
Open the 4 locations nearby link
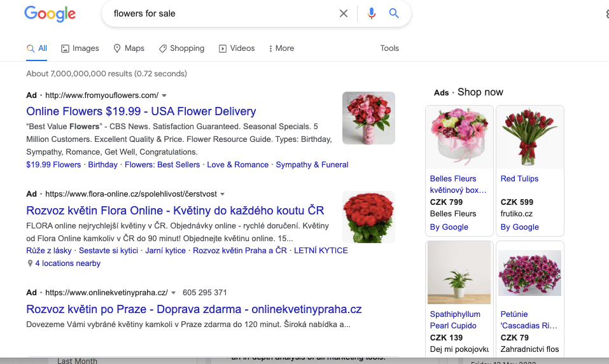coord(67,263)
